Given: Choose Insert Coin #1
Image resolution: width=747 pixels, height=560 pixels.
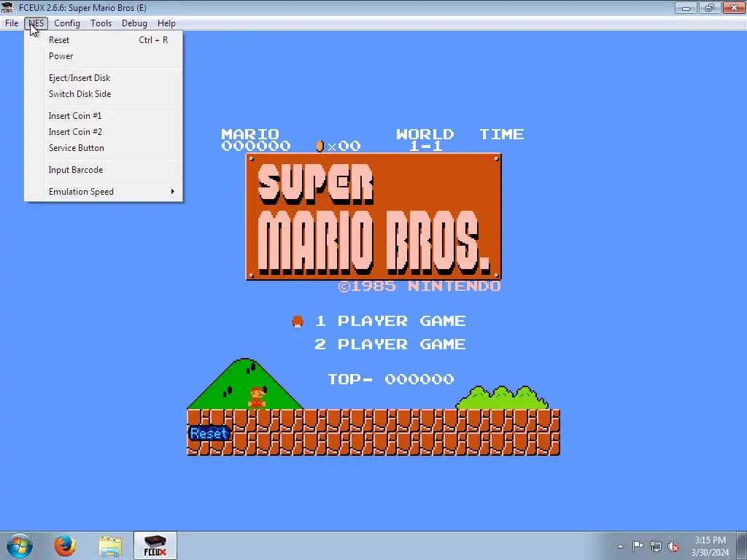Looking at the screenshot, I should pos(104,116).
